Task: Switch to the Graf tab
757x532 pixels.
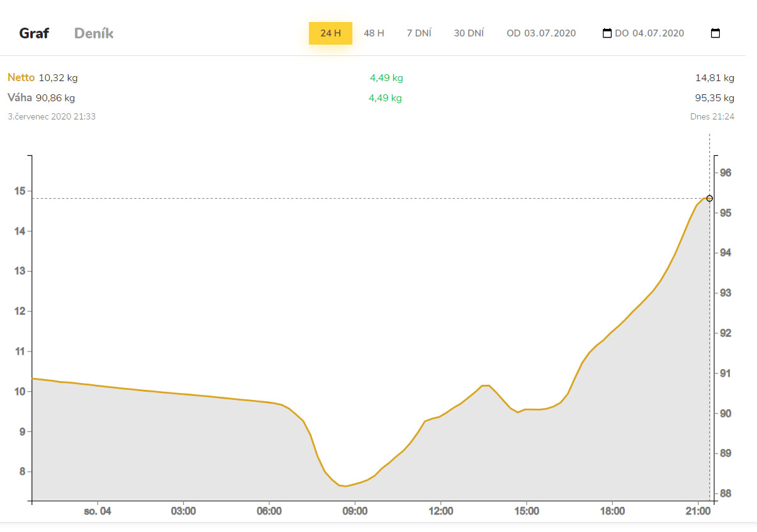Action: [34, 33]
